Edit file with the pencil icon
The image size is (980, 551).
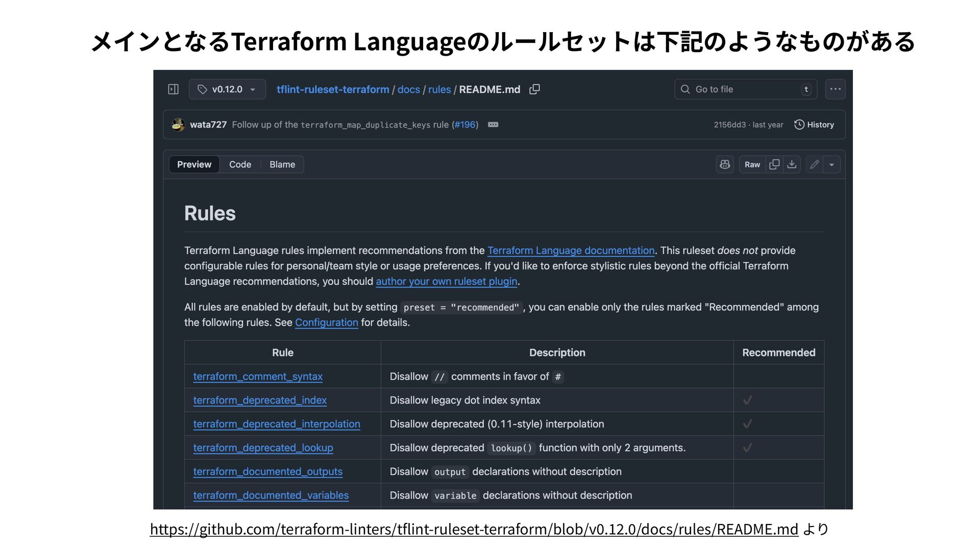814,164
